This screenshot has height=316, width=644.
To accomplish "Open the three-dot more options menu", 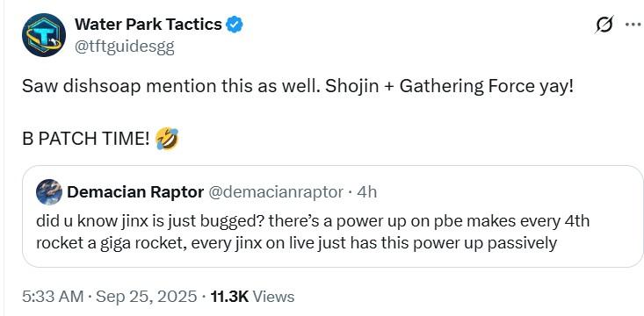I will pos(633,25).
